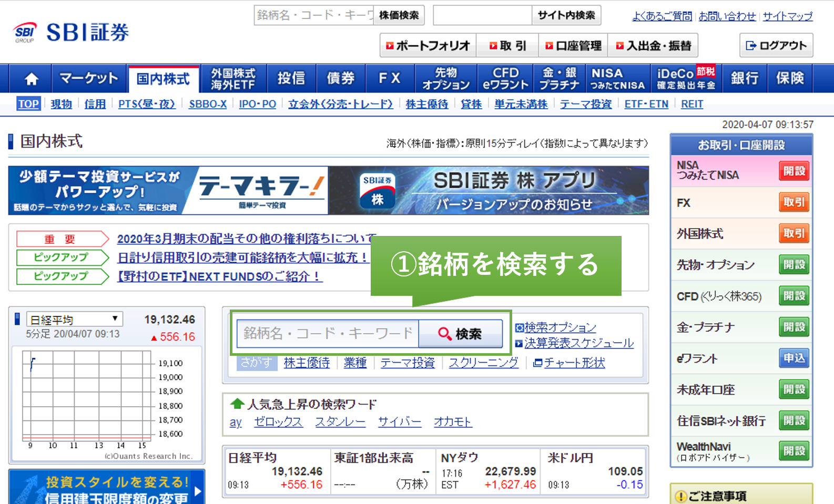This screenshot has width=834, height=504.
Task: Click the magnifier 検索 button for stocks
Action: [x=460, y=334]
